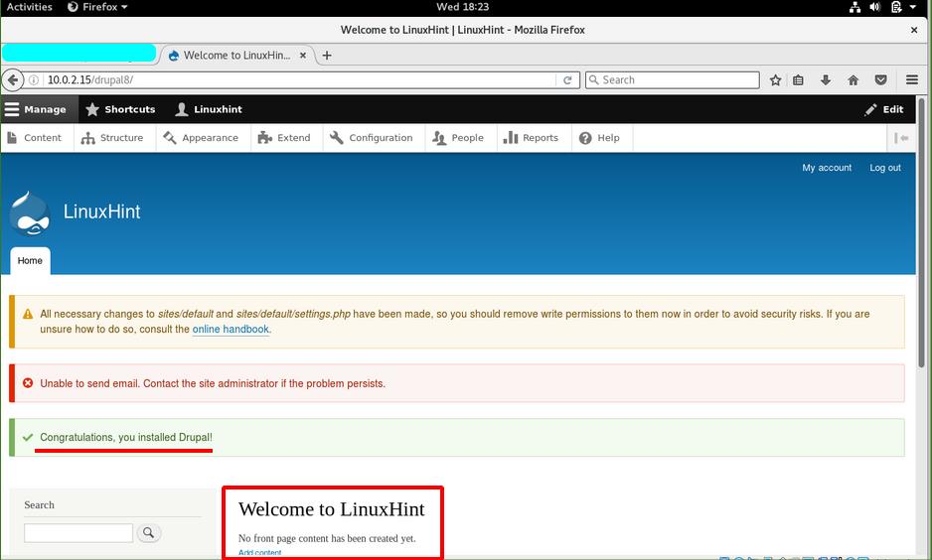Image resolution: width=932 pixels, height=560 pixels.
Task: Click the network status icon in top bar
Action: coord(854,7)
